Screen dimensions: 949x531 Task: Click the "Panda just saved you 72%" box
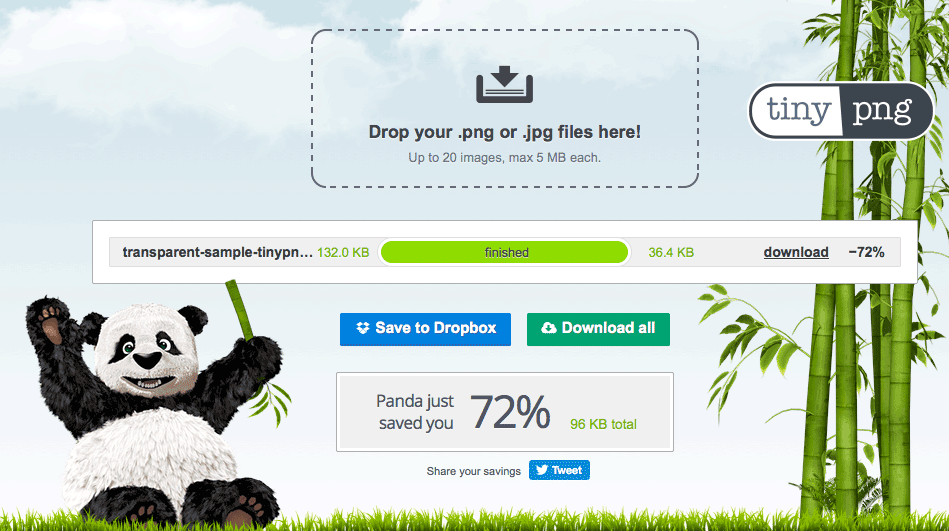(505, 412)
